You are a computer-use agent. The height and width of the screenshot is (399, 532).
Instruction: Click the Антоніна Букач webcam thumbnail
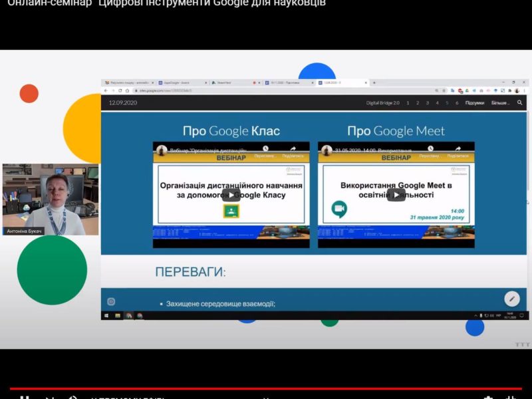point(51,199)
